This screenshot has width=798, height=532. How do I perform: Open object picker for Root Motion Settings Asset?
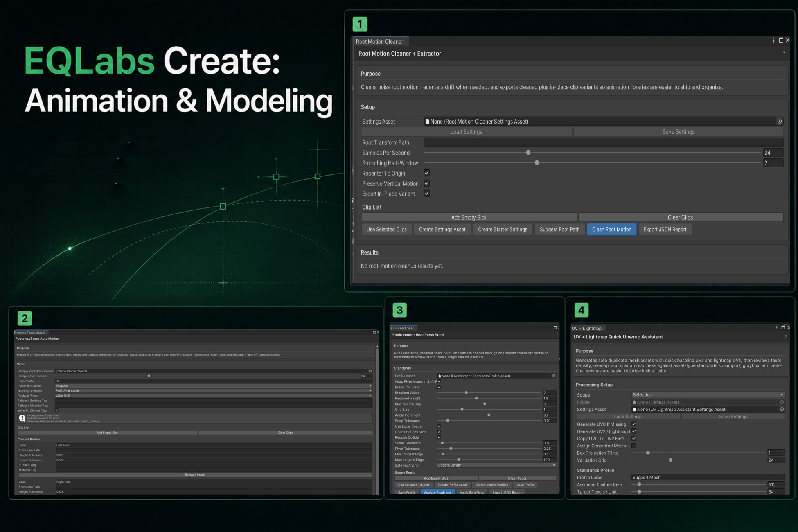point(779,121)
